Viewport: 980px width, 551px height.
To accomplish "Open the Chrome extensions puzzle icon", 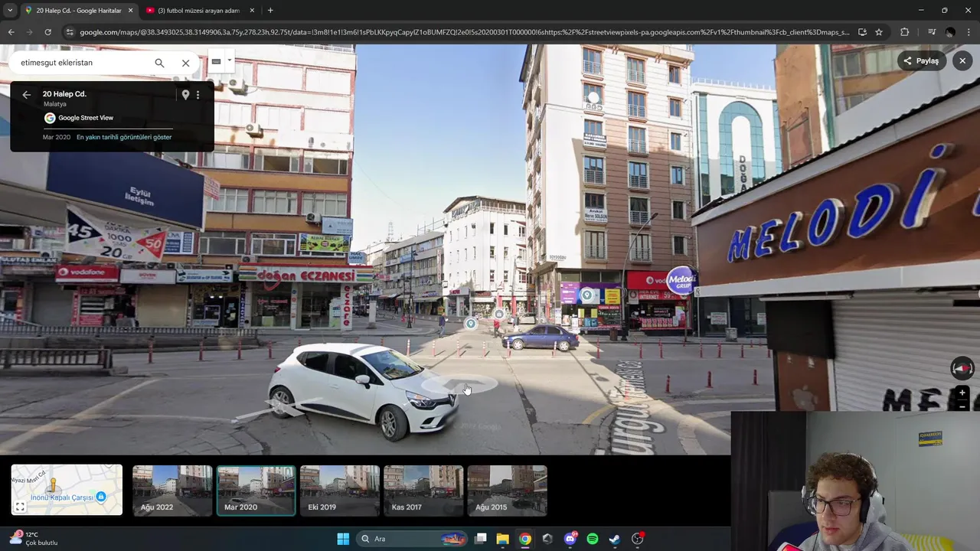I will [x=904, y=32].
